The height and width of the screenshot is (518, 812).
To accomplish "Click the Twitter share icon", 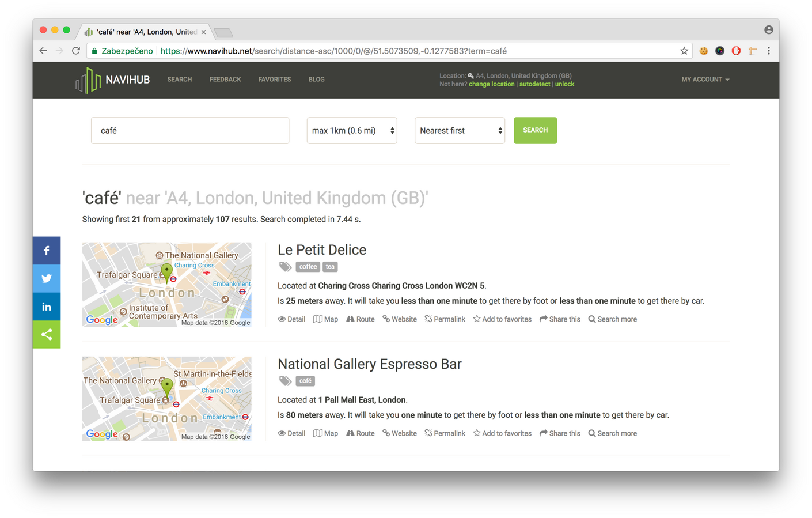I will pyautogui.click(x=47, y=279).
